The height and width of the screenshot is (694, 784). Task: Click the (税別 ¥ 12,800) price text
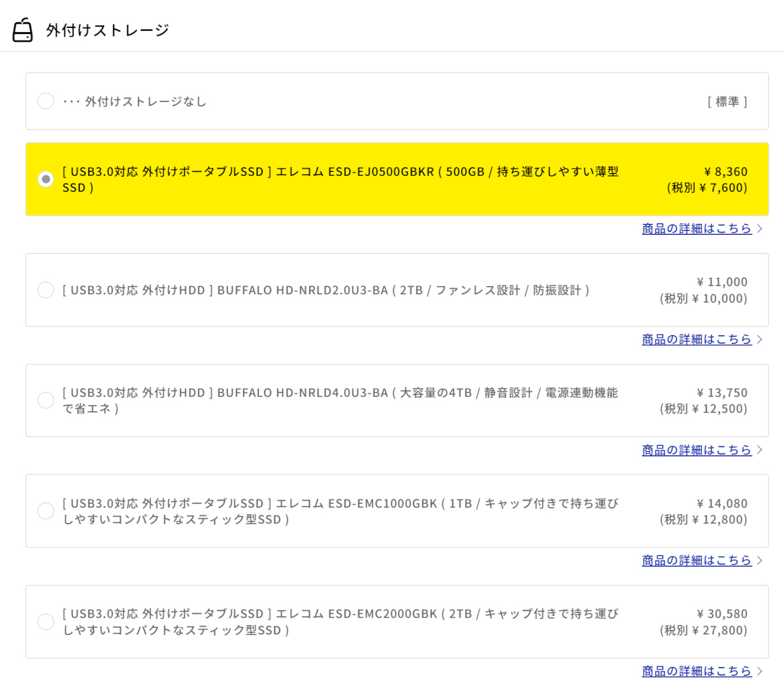(704, 520)
